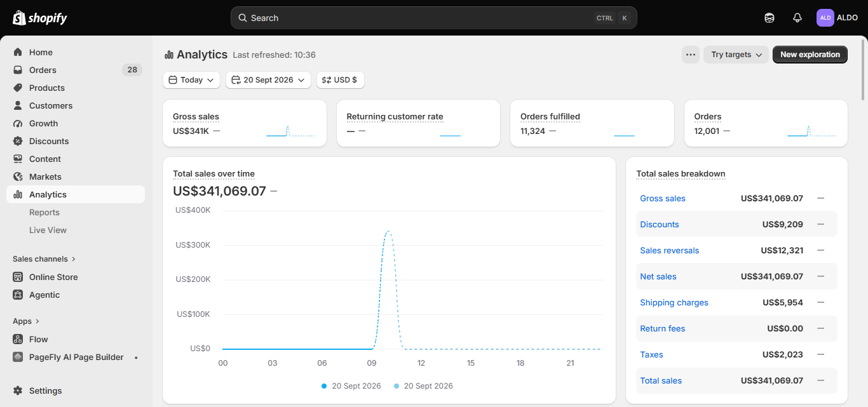Viewport: 868px width, 407px height.
Task: Open the Try targets dropdown
Action: click(736, 55)
